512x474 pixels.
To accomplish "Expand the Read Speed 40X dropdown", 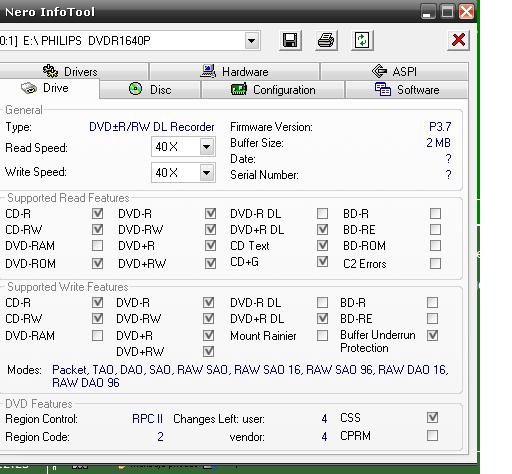I will 207,147.
